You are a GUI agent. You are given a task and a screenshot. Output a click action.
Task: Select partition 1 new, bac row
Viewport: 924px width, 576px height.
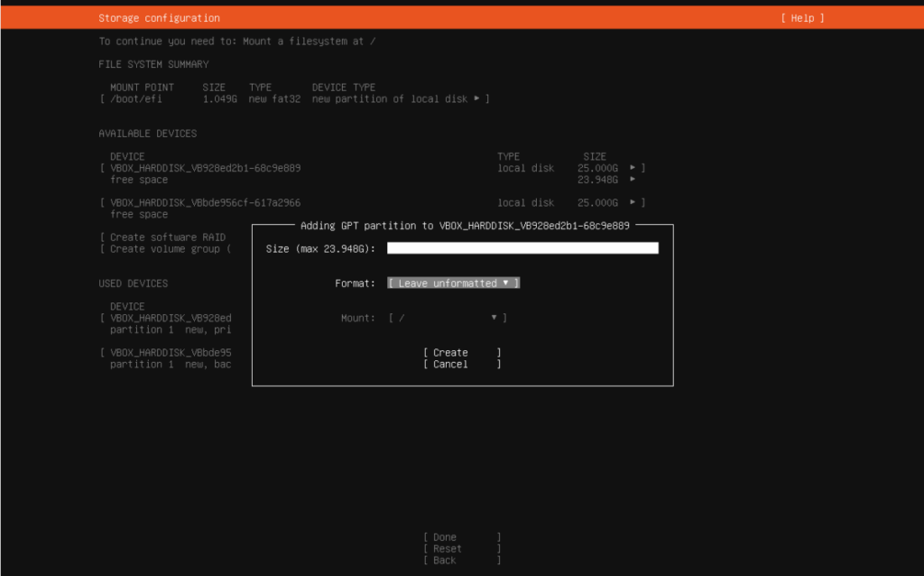171,365
